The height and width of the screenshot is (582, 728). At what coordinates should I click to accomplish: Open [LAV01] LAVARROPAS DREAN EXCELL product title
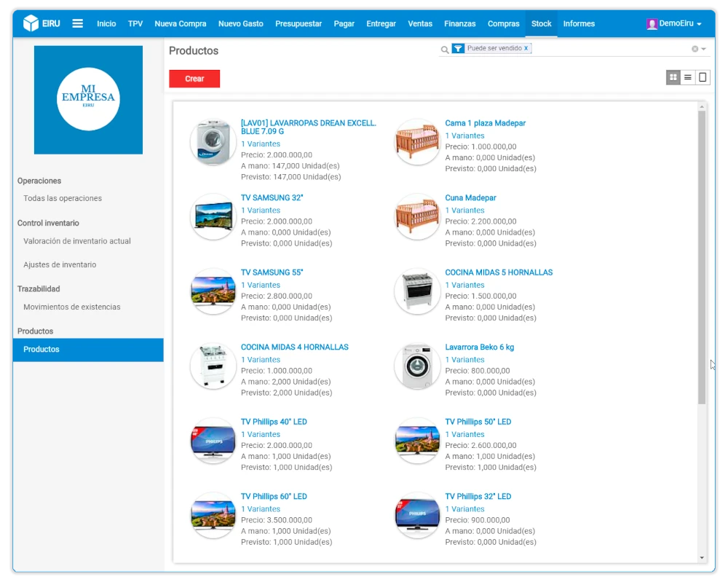(308, 127)
